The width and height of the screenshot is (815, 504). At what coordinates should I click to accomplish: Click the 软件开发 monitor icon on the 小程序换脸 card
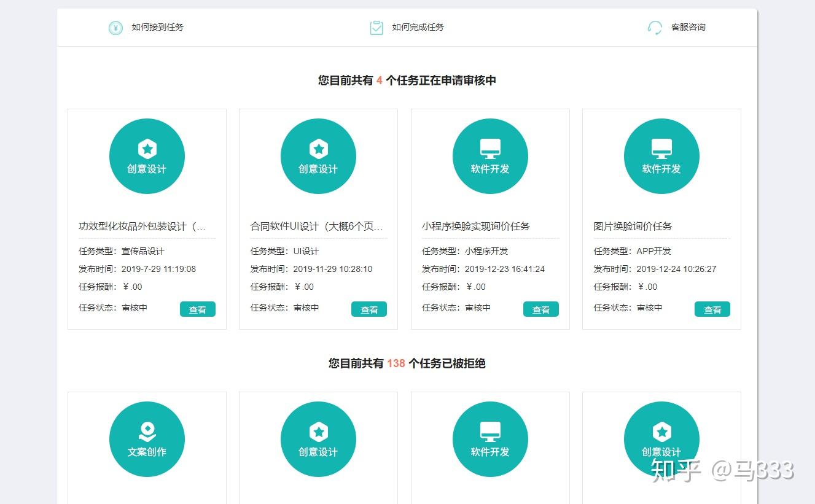click(x=490, y=156)
